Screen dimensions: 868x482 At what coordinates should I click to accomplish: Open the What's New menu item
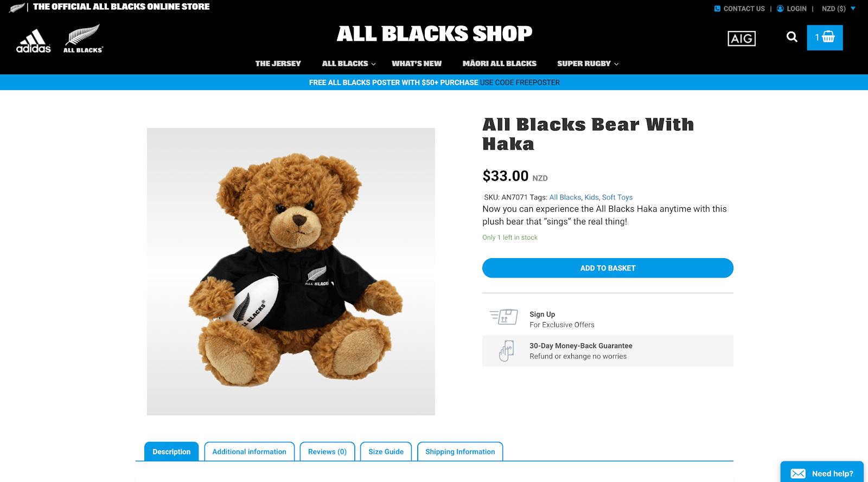point(417,63)
